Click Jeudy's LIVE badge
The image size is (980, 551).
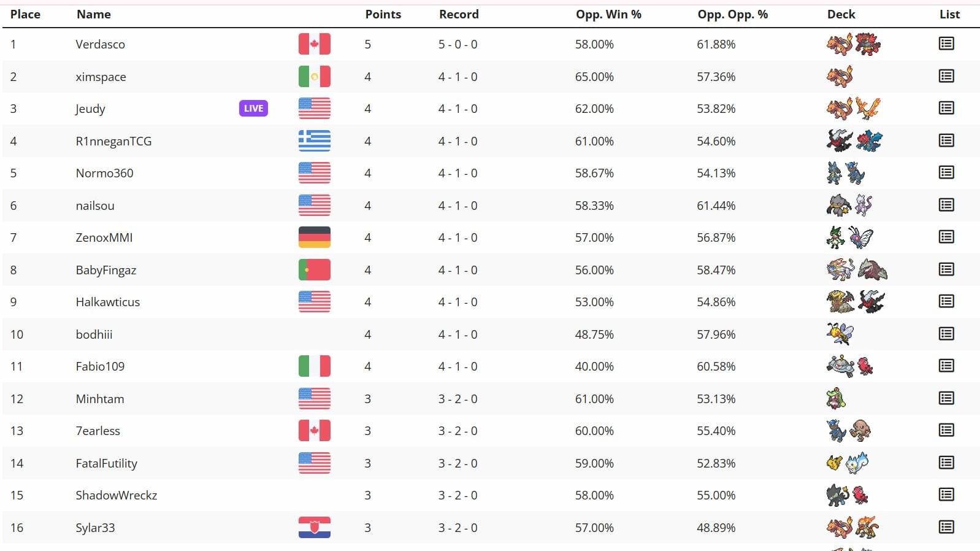[x=253, y=109]
